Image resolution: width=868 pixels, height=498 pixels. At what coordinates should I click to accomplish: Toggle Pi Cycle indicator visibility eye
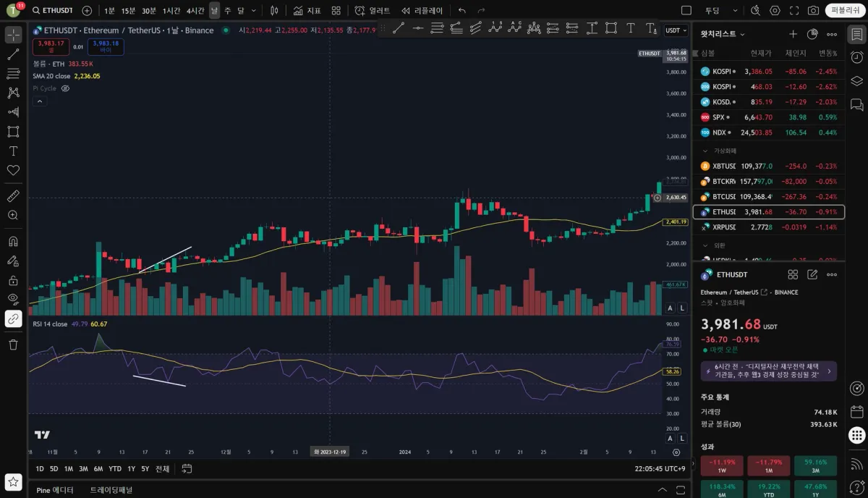[65, 88]
